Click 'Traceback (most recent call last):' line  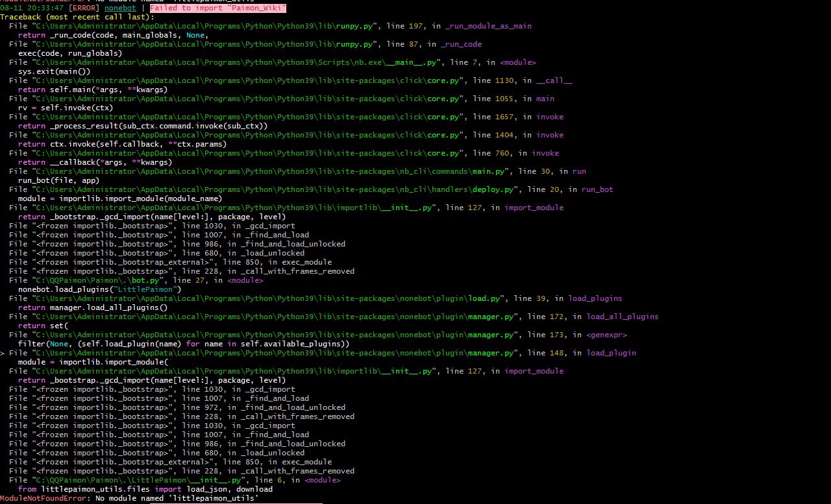[x=77, y=17]
